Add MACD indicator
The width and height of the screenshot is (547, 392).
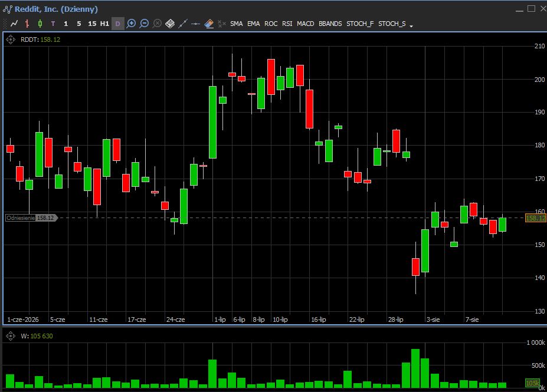pyautogui.click(x=306, y=24)
